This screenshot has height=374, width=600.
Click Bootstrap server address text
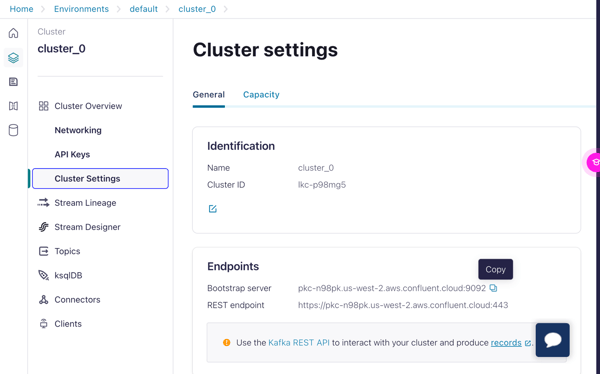392,288
